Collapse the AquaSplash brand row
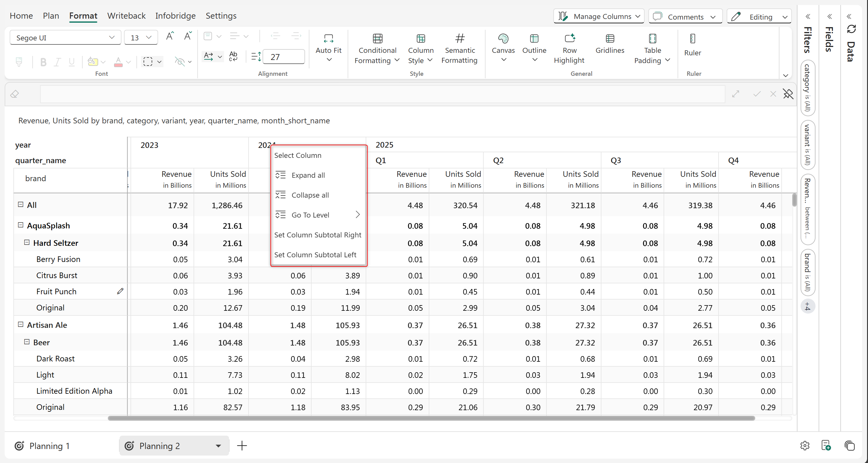 click(21, 225)
